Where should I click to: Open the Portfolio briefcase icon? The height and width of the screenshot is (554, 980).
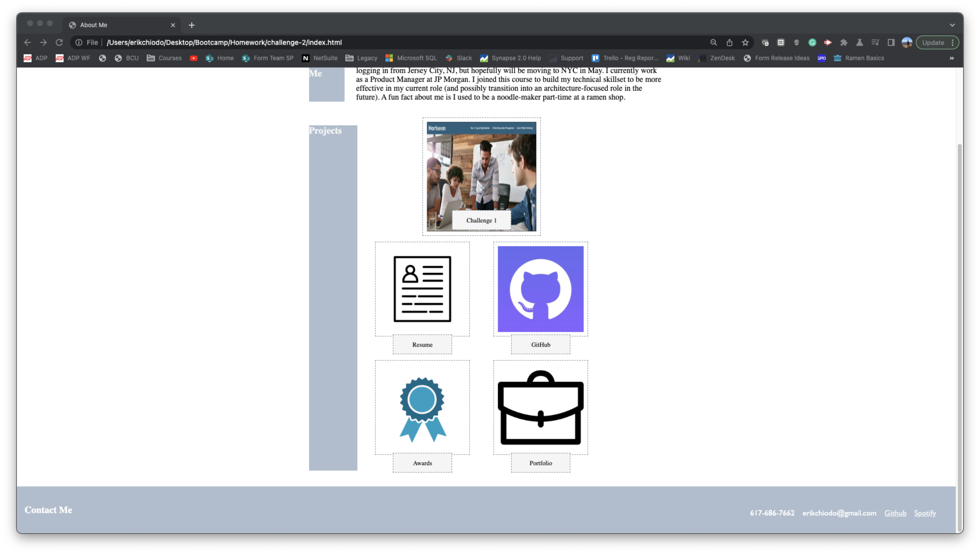541,407
